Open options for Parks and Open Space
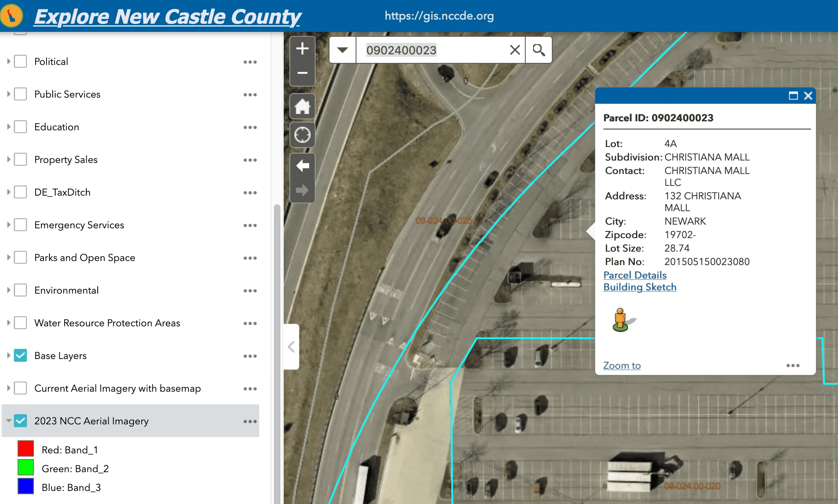This screenshot has height=504, width=838. [x=250, y=258]
